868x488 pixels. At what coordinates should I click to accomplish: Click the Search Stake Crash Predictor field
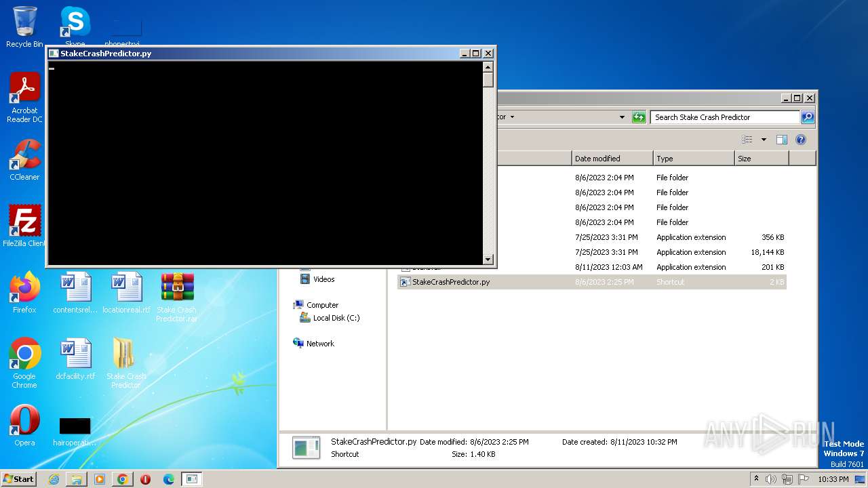click(x=725, y=117)
